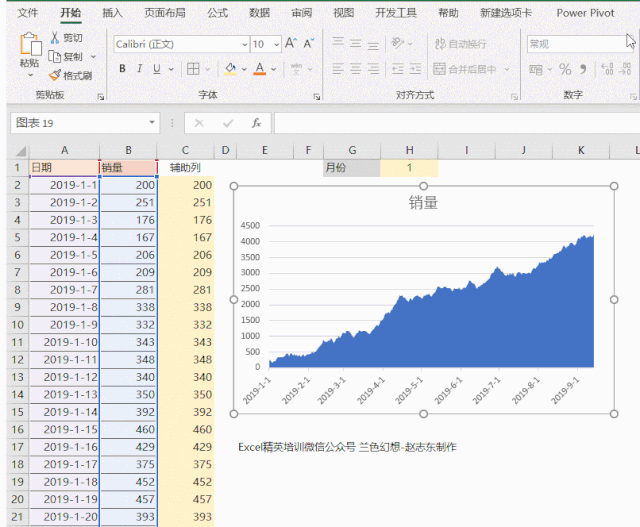Click the center align icon
The height and width of the screenshot is (527, 640).
click(x=356, y=69)
